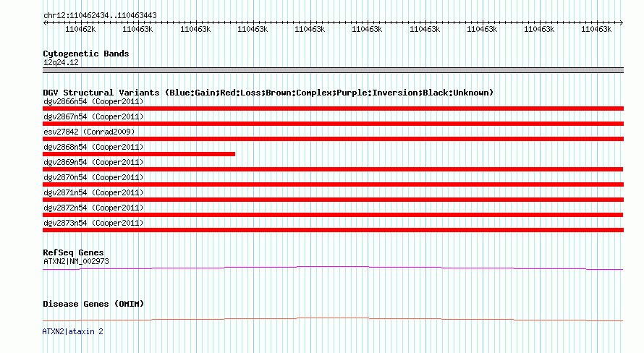
Task: Open the ATXN2|ataxin 2 link
Action: coord(72,331)
